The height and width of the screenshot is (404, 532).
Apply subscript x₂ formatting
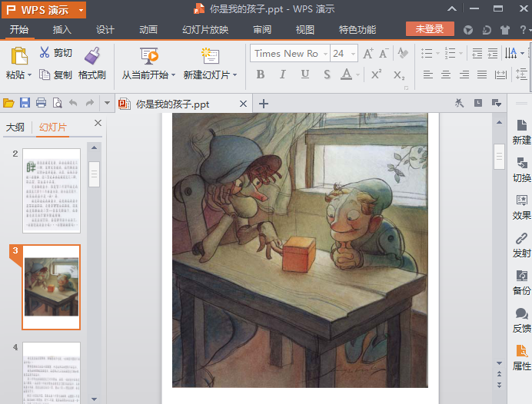(399, 75)
